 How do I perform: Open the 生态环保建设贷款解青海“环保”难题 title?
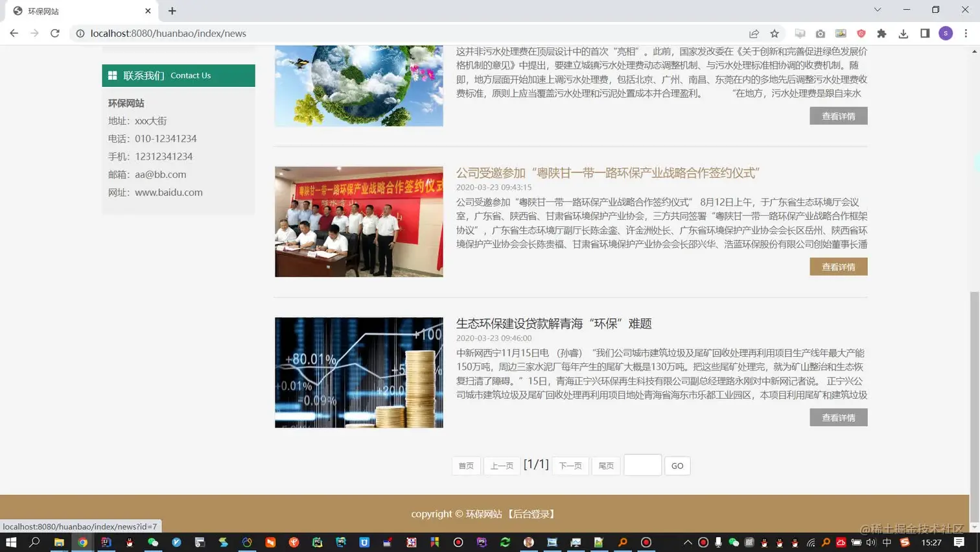coord(554,324)
